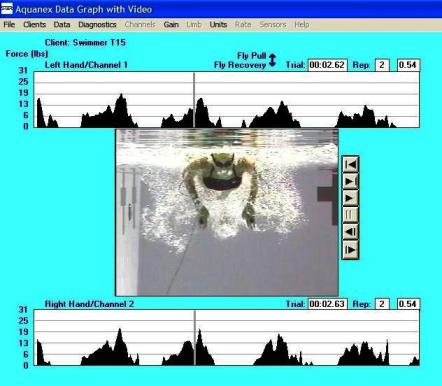The image size is (442, 386).
Task: Click the Left Hand Rep number field
Action: pyautogui.click(x=382, y=65)
